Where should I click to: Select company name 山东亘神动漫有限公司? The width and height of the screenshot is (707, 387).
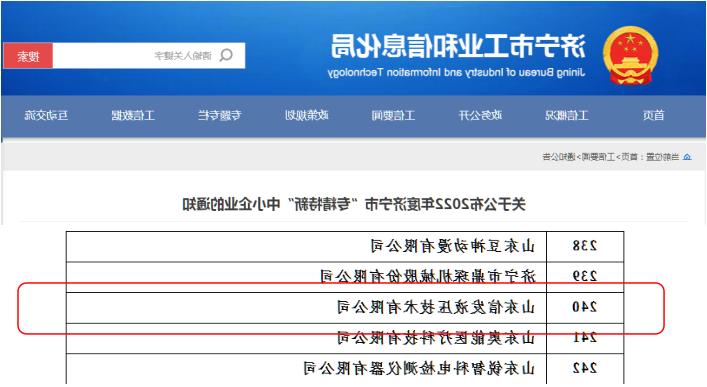pyautogui.click(x=453, y=246)
